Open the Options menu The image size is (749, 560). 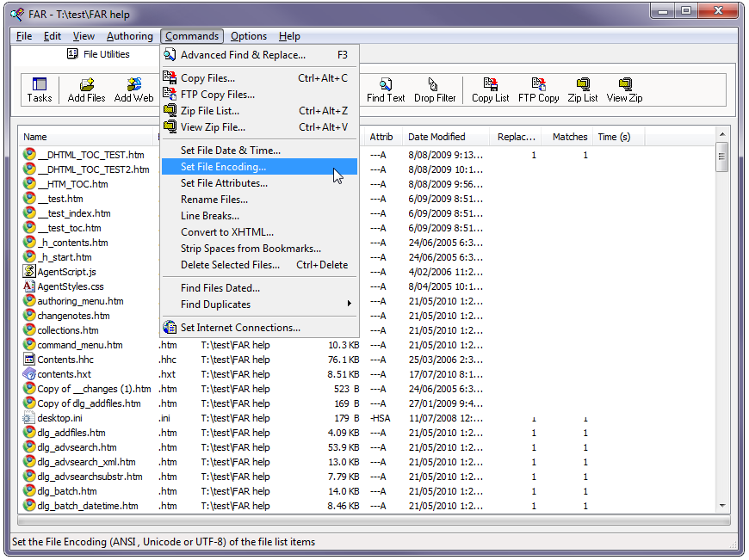pyautogui.click(x=249, y=36)
